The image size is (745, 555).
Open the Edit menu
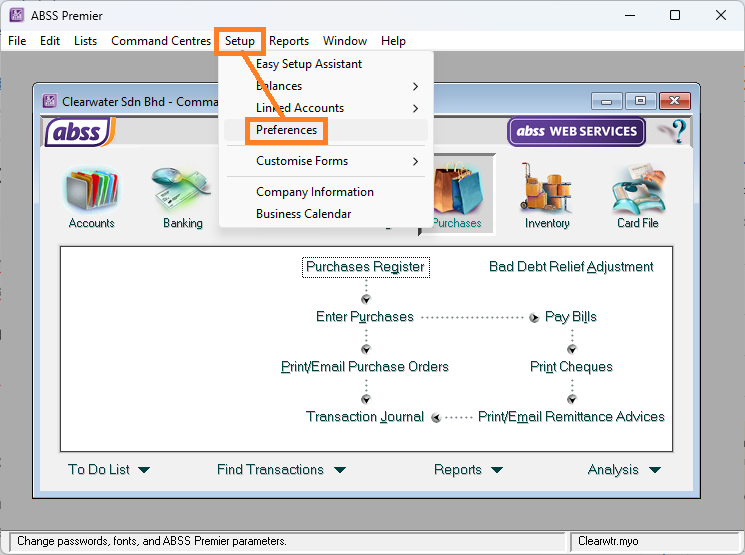(x=50, y=41)
